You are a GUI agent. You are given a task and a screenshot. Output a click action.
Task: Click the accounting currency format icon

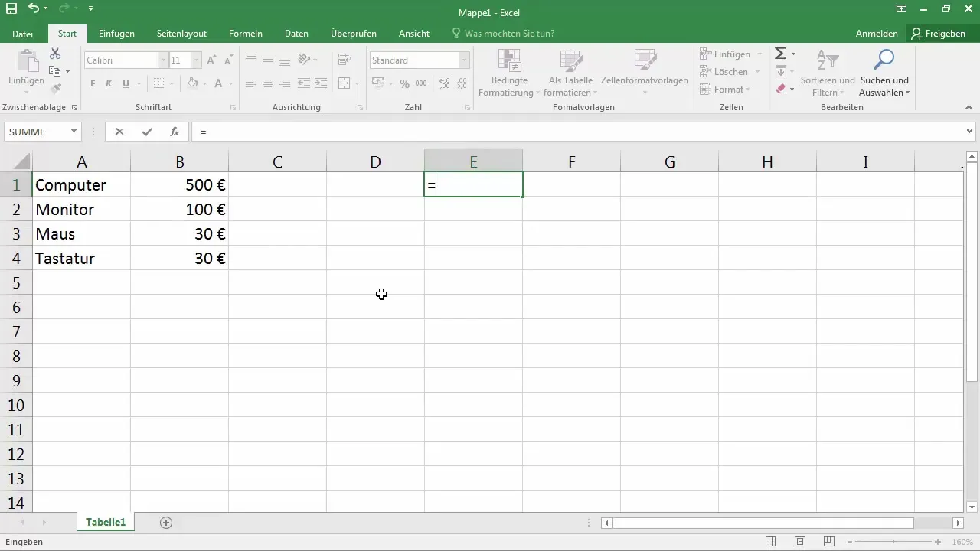click(x=378, y=83)
